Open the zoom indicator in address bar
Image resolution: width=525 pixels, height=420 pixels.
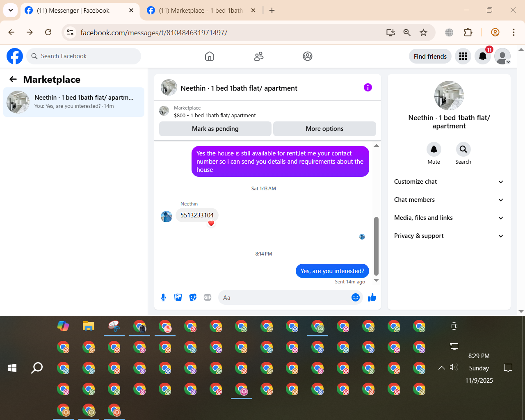pos(407,32)
